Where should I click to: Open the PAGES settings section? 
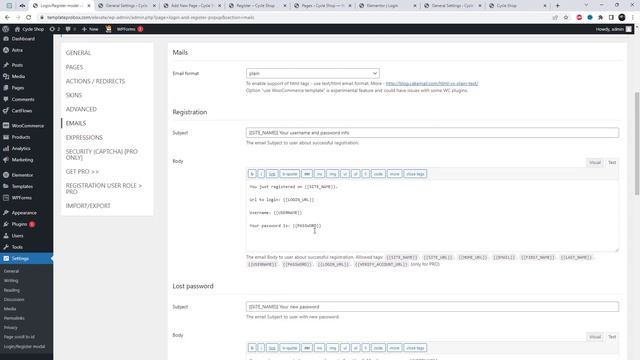pyautogui.click(x=74, y=67)
